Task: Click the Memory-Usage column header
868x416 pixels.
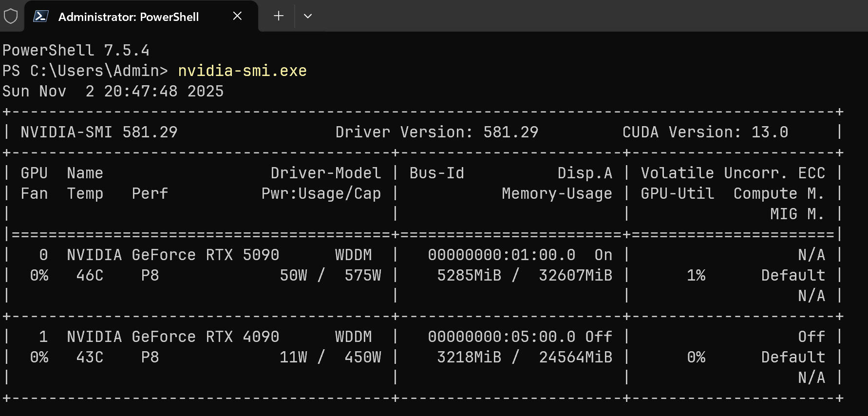Action: (557, 194)
